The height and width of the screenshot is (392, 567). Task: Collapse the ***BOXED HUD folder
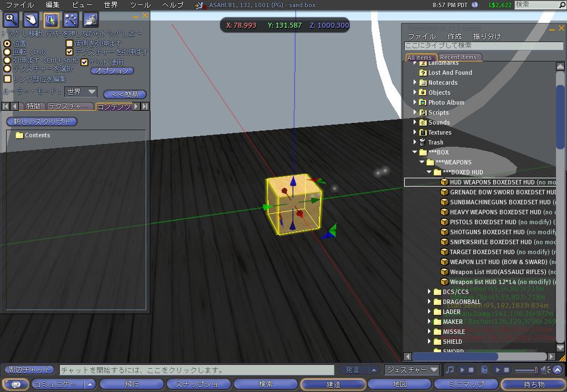point(429,172)
